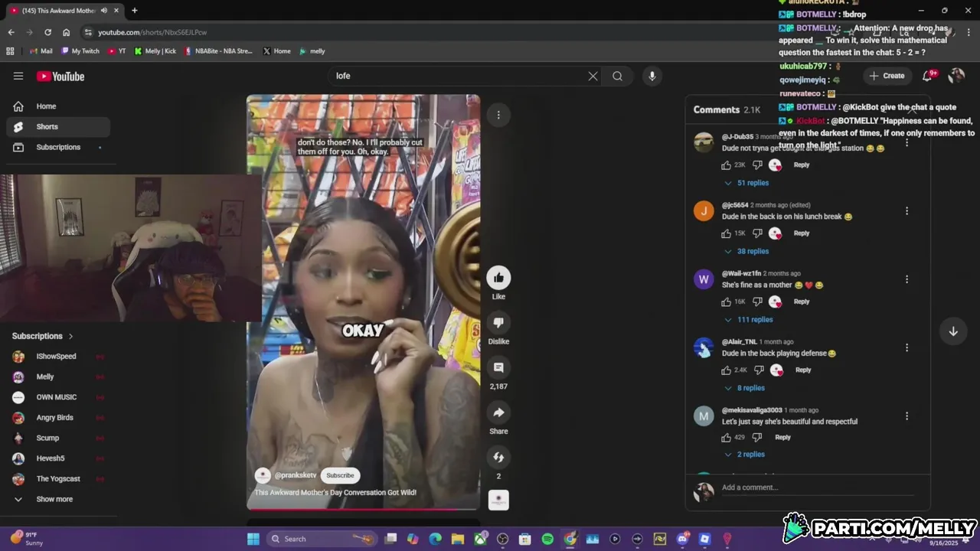Open Scump subscription channel

point(58,438)
